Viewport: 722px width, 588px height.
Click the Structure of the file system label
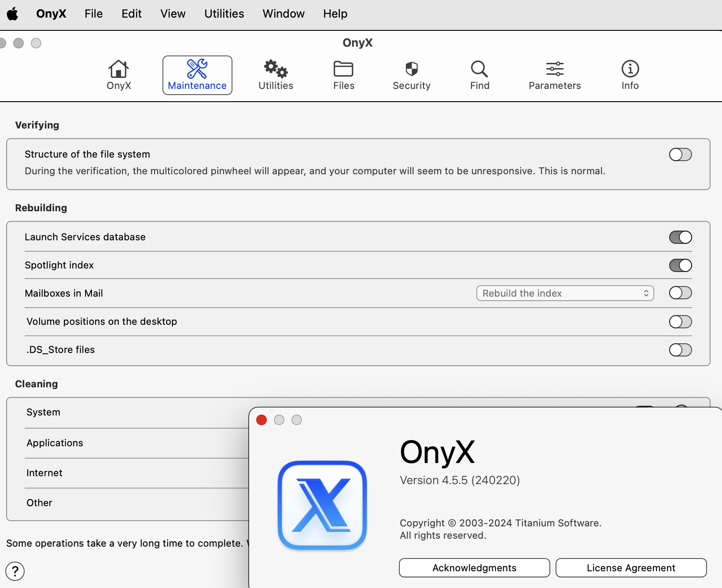87,154
